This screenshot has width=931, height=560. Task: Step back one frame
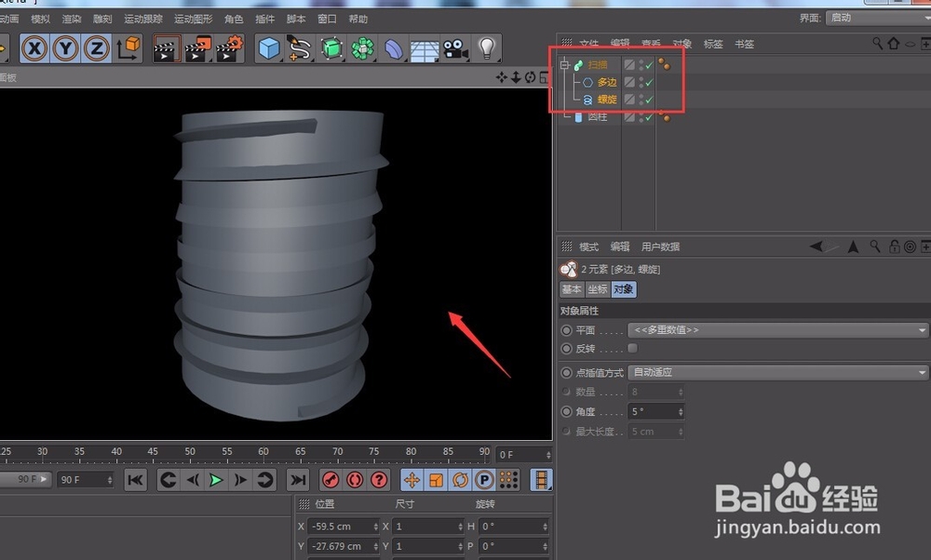pos(193,479)
